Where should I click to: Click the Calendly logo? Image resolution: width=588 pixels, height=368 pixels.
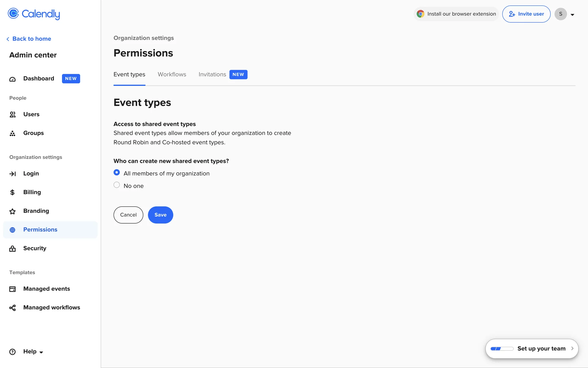click(34, 14)
